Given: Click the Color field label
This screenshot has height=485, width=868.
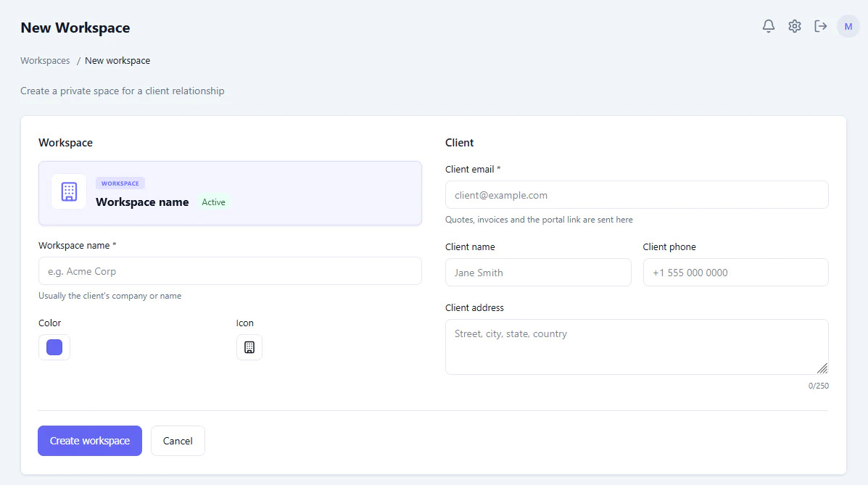Looking at the screenshot, I should [49, 323].
